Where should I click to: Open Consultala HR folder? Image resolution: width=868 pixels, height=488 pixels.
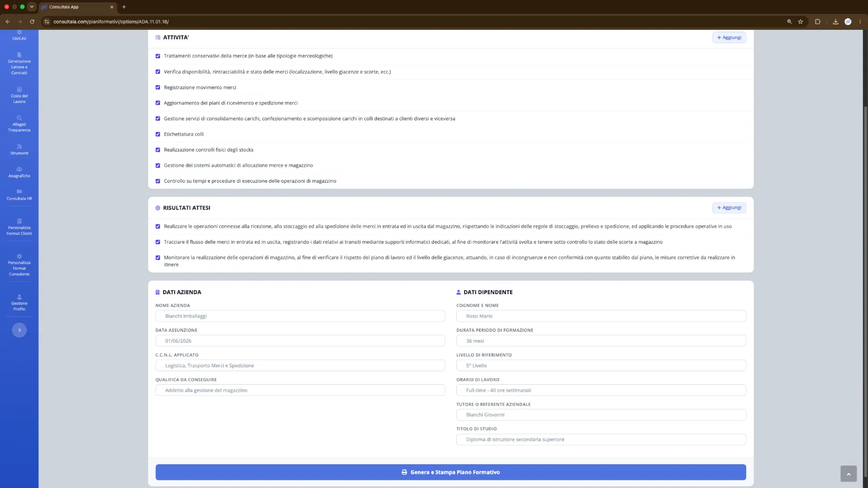[19, 195]
